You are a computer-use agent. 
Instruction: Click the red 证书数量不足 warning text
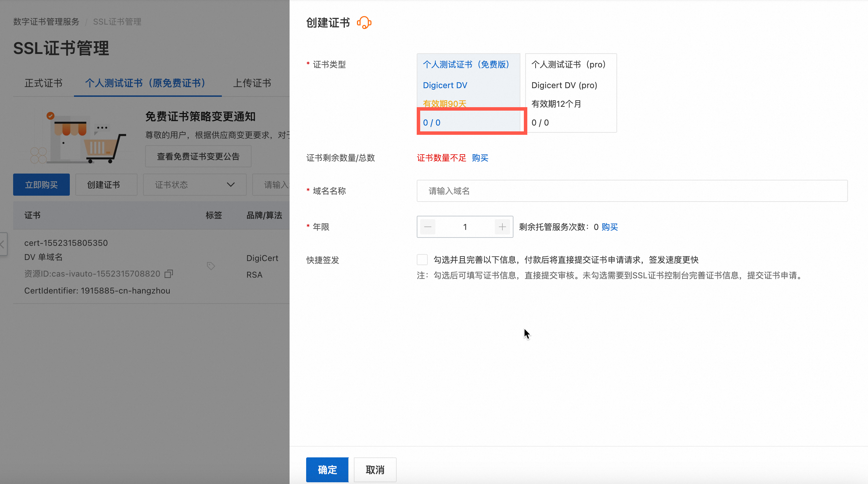pos(442,158)
